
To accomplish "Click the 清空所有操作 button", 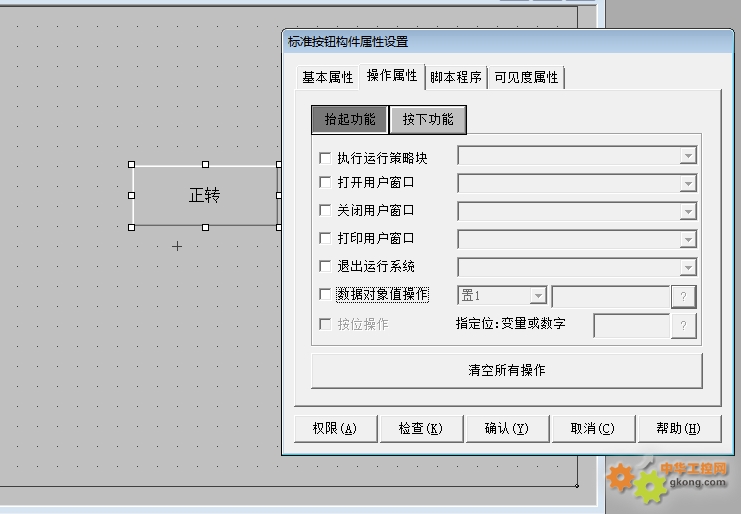I will [x=507, y=370].
